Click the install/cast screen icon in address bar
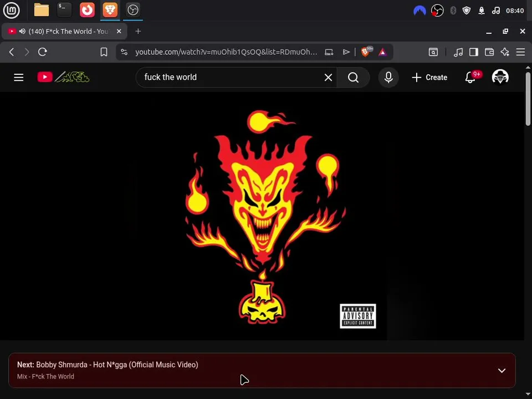The width and height of the screenshot is (532, 399). (329, 52)
